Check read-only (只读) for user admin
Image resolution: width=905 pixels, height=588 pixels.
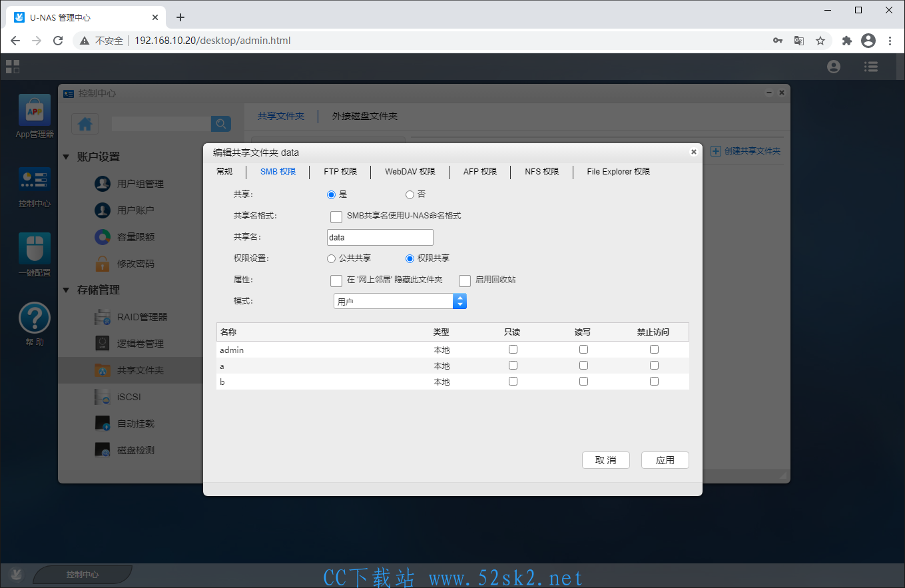(x=513, y=349)
